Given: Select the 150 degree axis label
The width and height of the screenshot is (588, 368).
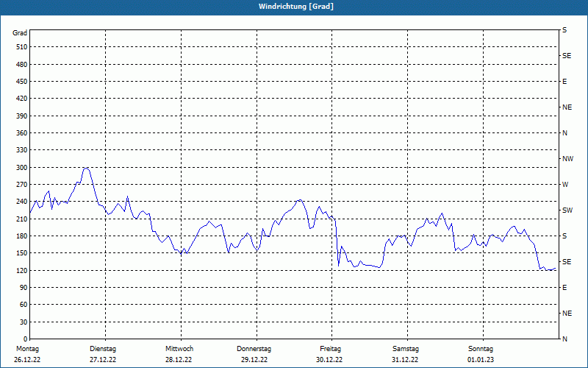Looking at the screenshot, I should 22,252.
